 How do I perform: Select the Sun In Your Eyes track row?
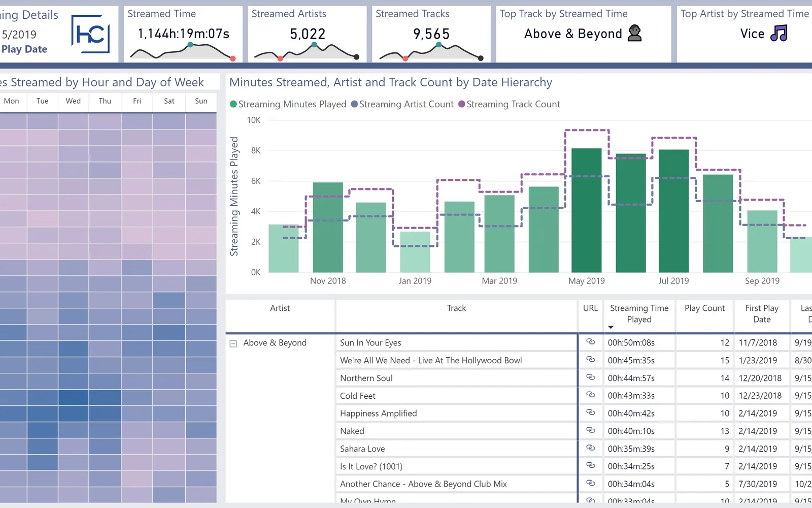(x=456, y=343)
